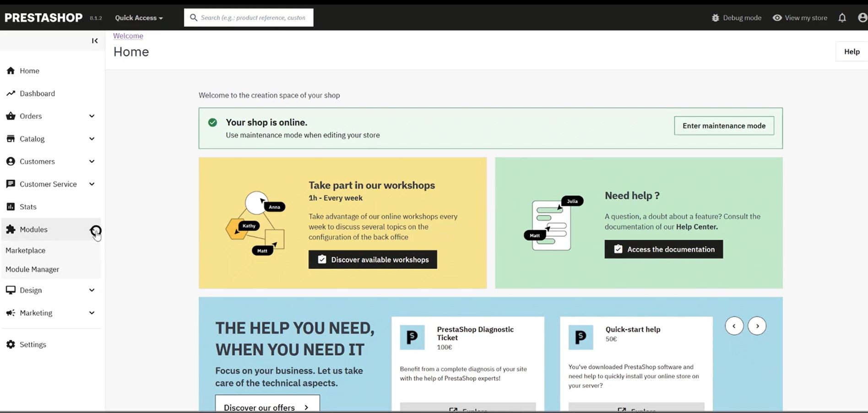Click the Stats bar chart icon
This screenshot has width=868, height=413.
point(11,206)
